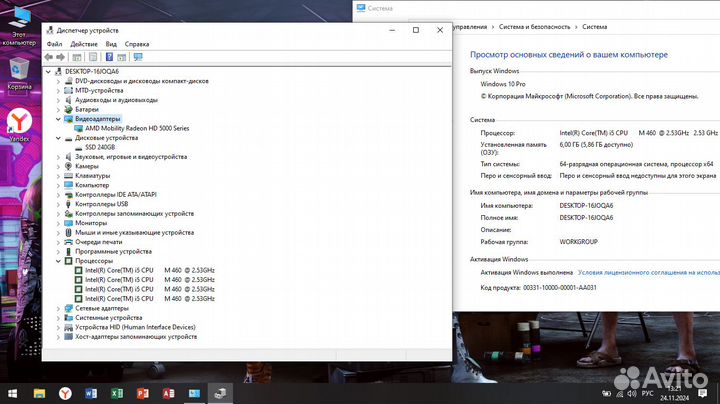Open the Корзина recycle bin icon

pos(19,74)
